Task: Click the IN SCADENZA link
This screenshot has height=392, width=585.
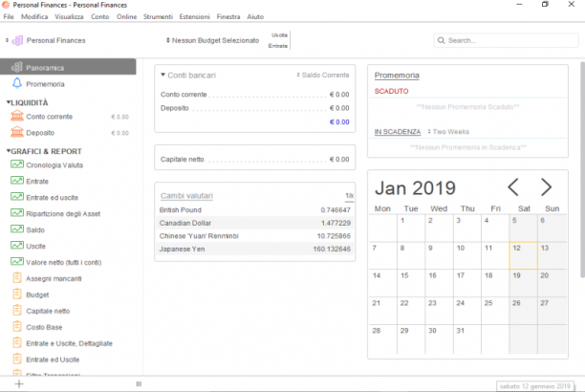Action: [x=398, y=132]
